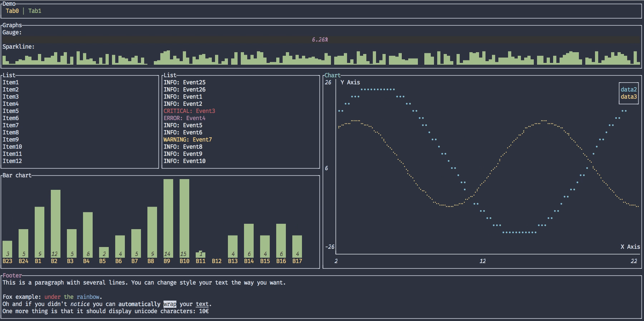644x321 pixels.
Task: Click the B2 bar with value 12
Action: 56,224
